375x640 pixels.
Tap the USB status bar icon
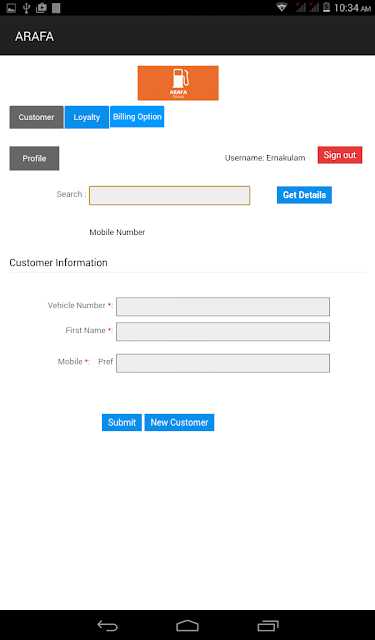coord(27,8)
